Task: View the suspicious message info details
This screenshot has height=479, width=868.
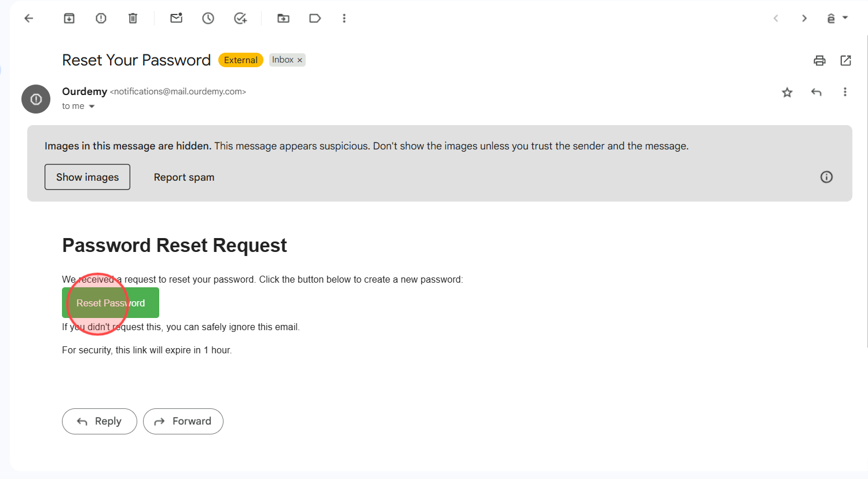Action: (826, 177)
